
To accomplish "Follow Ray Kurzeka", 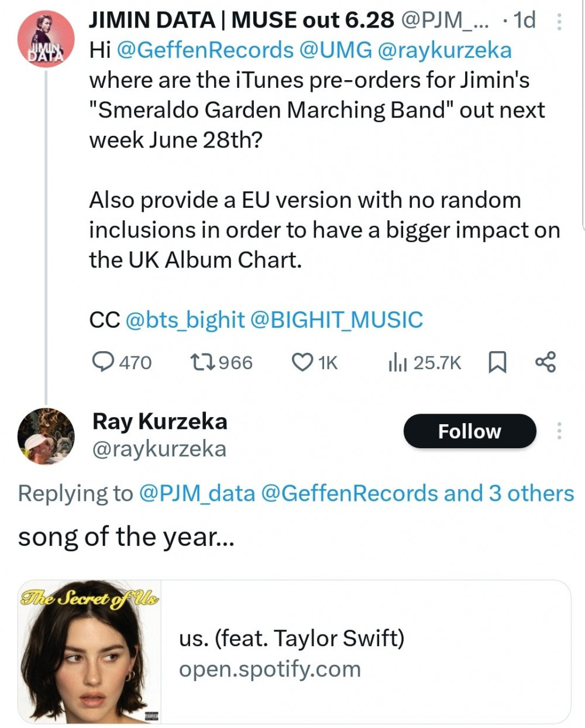I will tap(469, 431).
